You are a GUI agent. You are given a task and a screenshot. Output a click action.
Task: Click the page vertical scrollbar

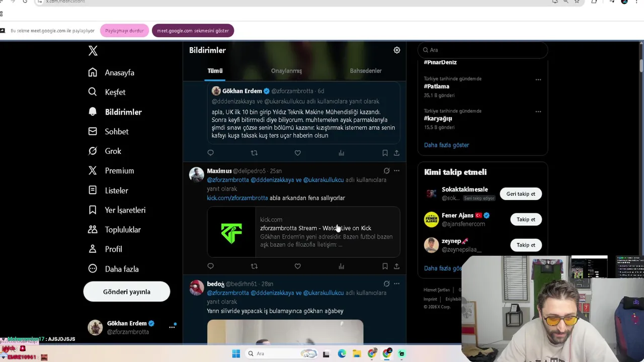[x=641, y=65]
